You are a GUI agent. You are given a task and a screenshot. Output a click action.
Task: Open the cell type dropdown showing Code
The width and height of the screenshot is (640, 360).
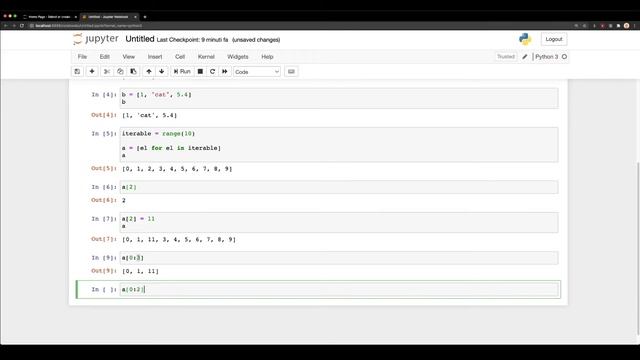point(257,72)
